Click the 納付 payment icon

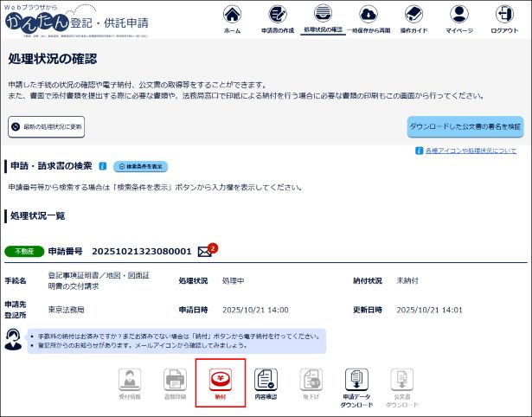pyautogui.click(x=221, y=380)
